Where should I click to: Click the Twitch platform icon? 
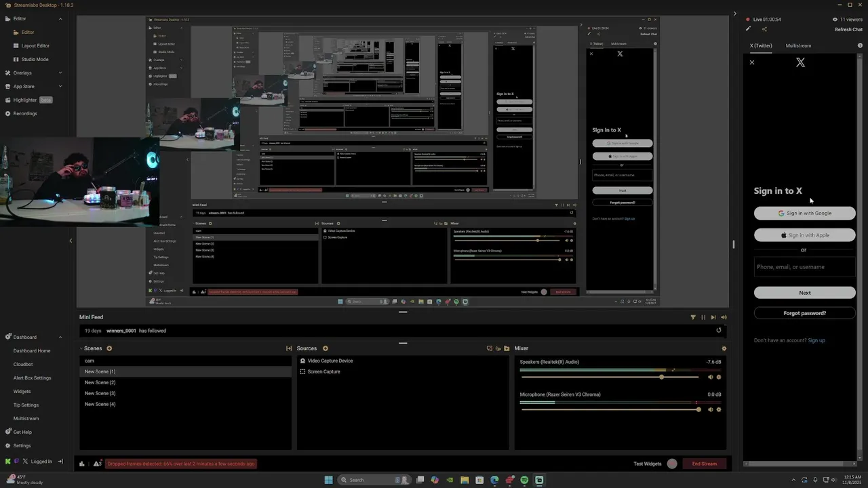click(x=16, y=462)
